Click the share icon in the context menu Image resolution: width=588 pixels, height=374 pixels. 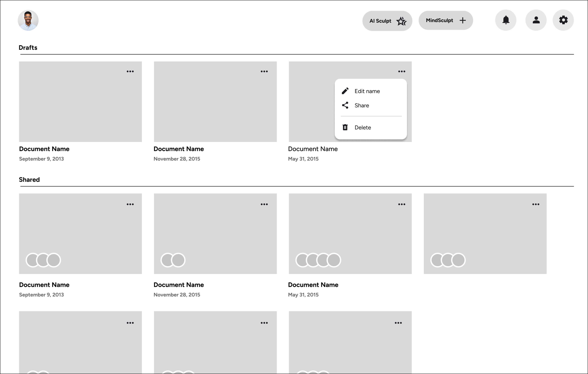(345, 105)
